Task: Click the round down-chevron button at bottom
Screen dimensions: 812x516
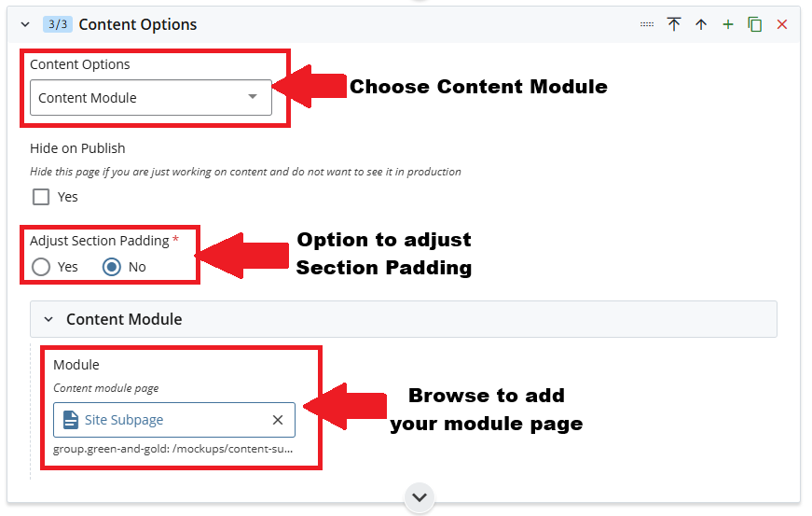Action: (x=420, y=497)
